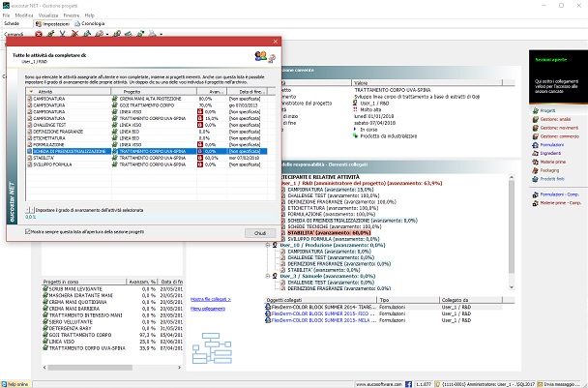Viewport: 588px width, 388px height.
Task: Sort the dialog list by Attività column
Action: click(x=69, y=92)
